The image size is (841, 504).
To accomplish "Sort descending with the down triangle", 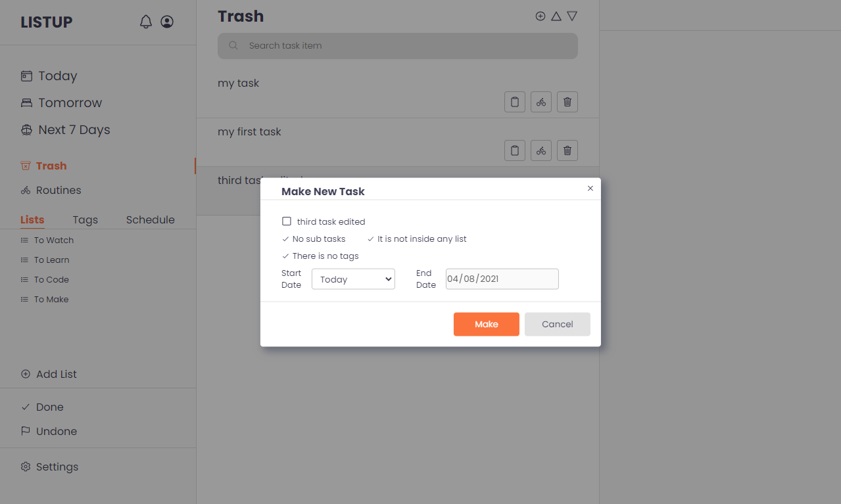I will [x=572, y=16].
